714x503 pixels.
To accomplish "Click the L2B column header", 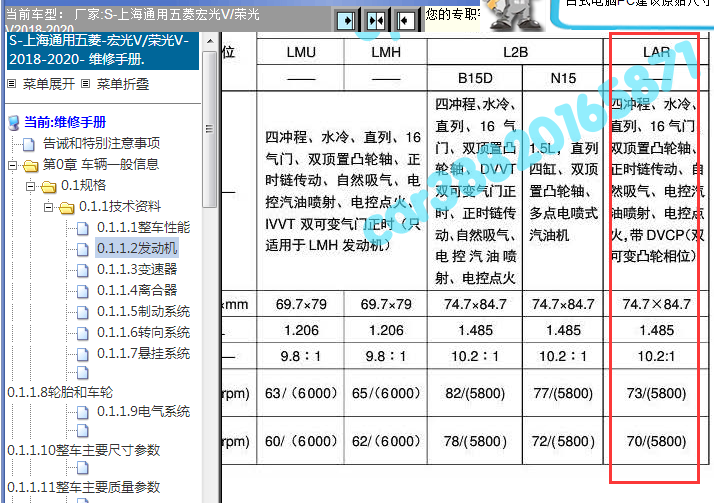I will click(515, 52).
